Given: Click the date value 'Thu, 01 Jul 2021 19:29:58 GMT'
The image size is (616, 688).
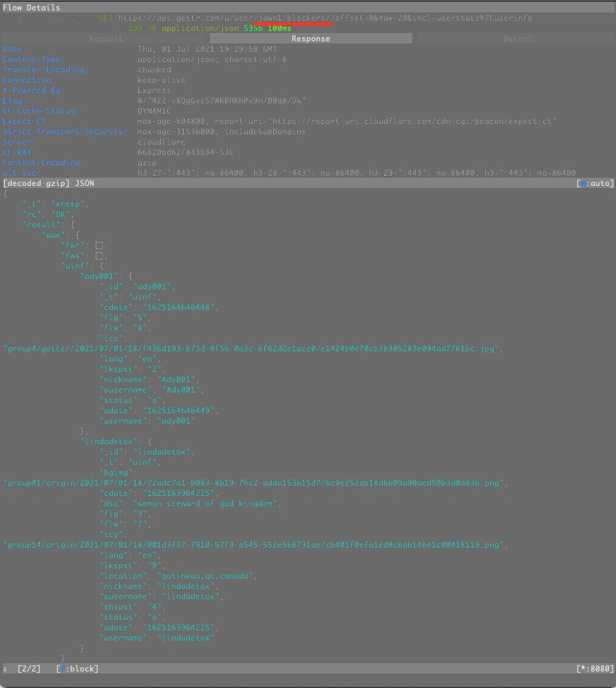Looking at the screenshot, I should pyautogui.click(x=207, y=49).
